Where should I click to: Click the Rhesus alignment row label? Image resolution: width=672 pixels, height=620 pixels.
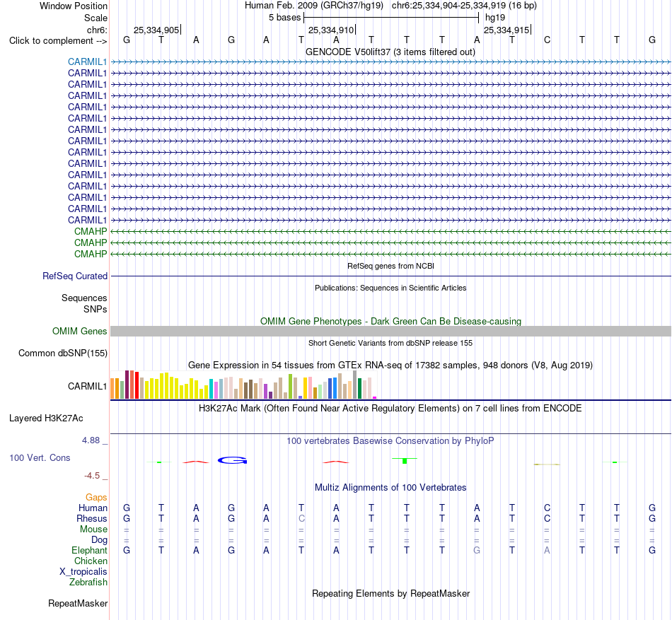(x=92, y=518)
